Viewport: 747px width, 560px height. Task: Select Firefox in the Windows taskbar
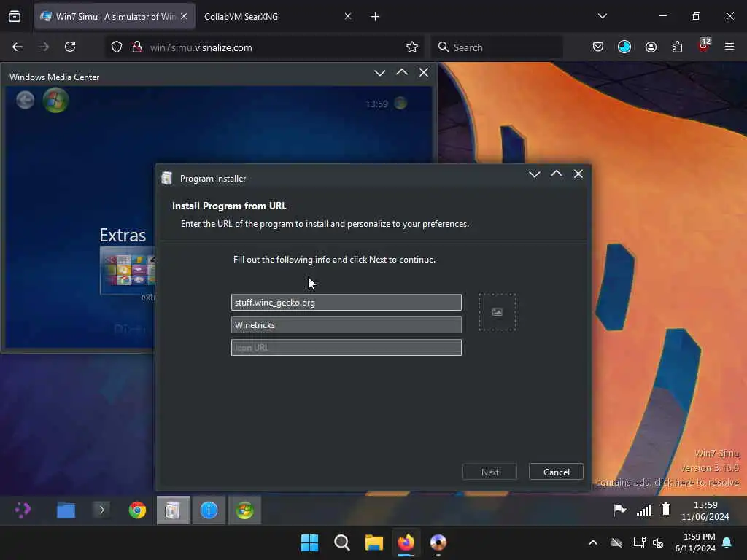click(x=406, y=542)
